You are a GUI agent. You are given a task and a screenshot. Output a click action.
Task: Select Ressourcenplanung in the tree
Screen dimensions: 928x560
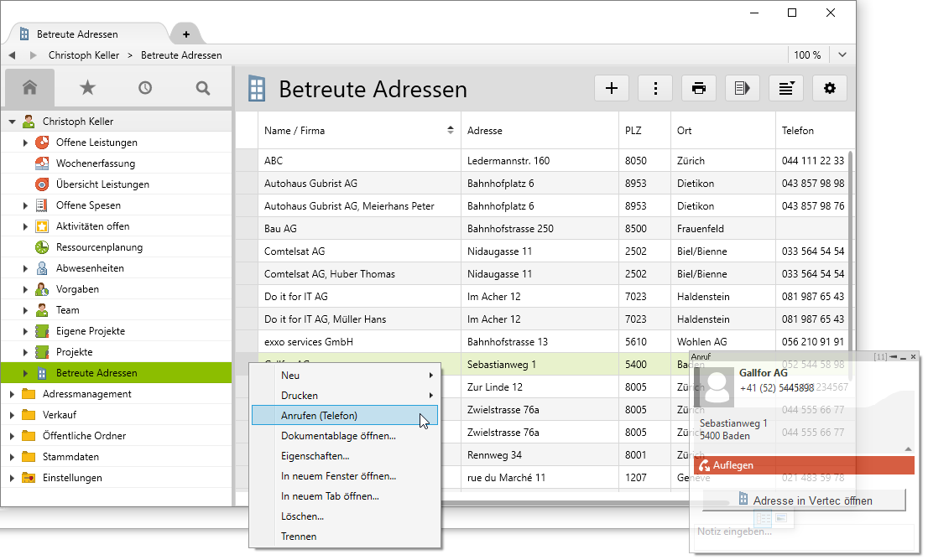coord(99,247)
